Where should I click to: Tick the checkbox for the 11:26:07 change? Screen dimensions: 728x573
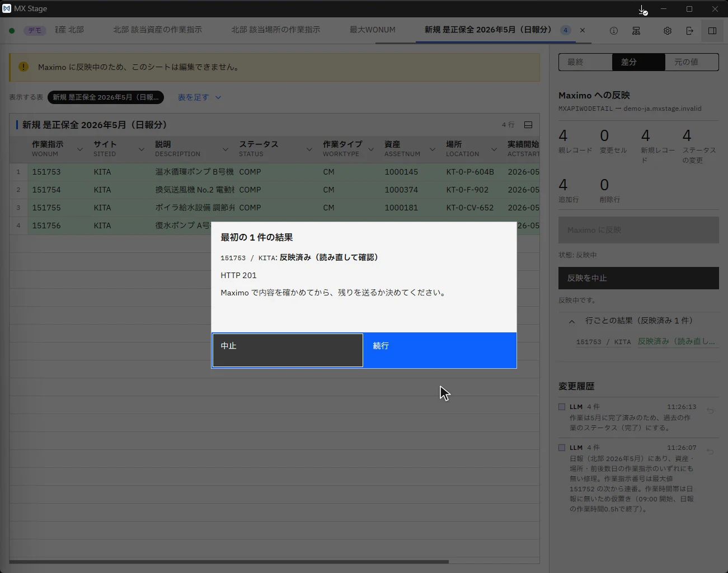[x=562, y=448]
